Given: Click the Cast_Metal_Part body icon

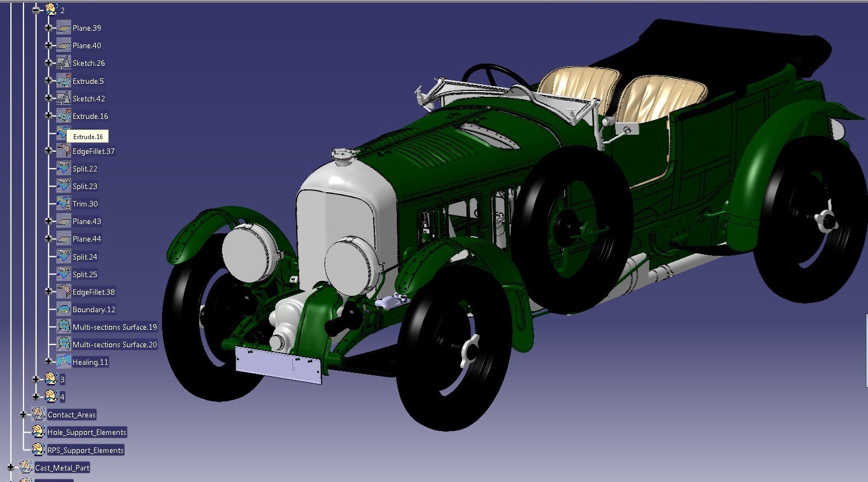Looking at the screenshot, I should coord(26,467).
